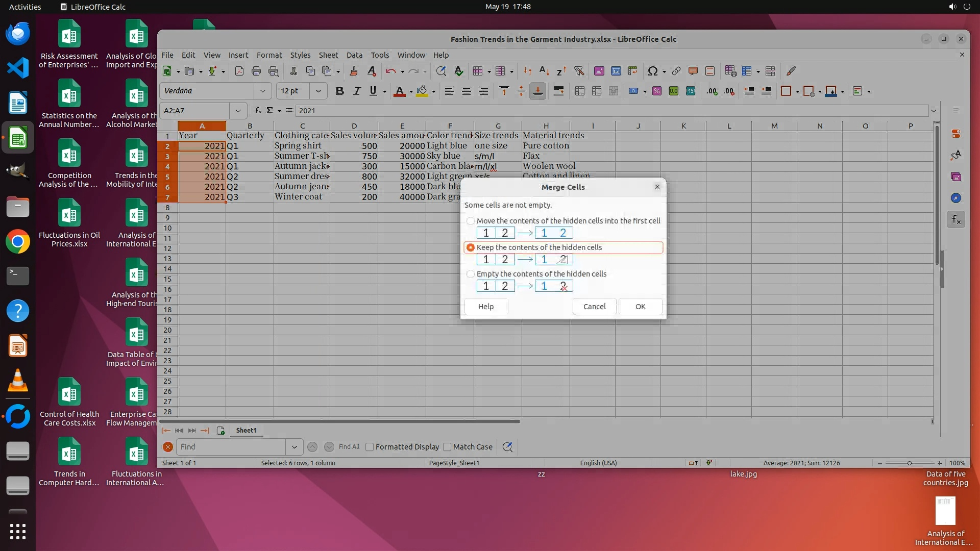Click the Sort Ascending toolbar icon
Image resolution: width=980 pixels, height=551 pixels.
[544, 71]
